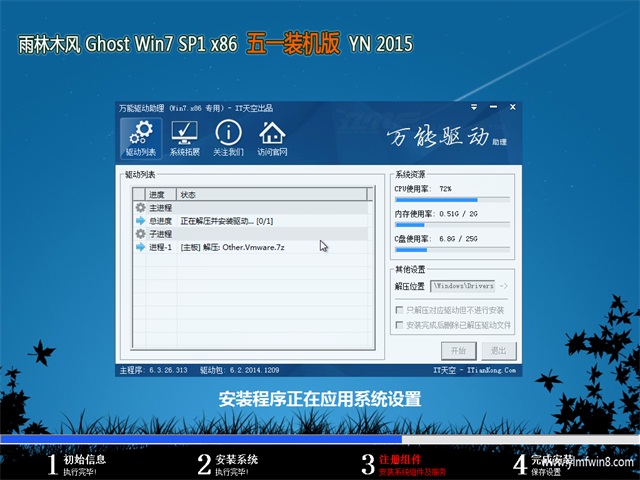Select the 子进程 gear icon
The image size is (640, 480).
coord(140,234)
